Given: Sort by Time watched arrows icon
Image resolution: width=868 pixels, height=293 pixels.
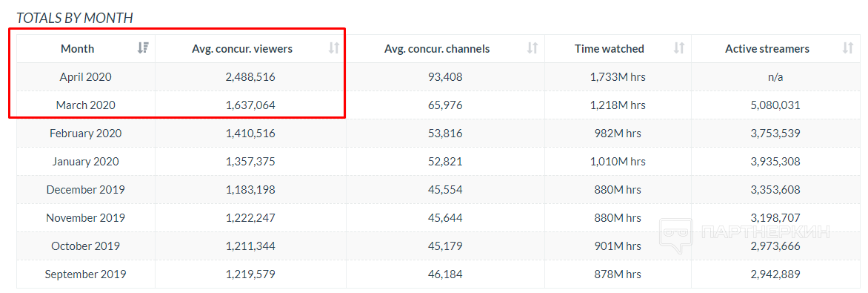Looking at the screenshot, I should 679,48.
